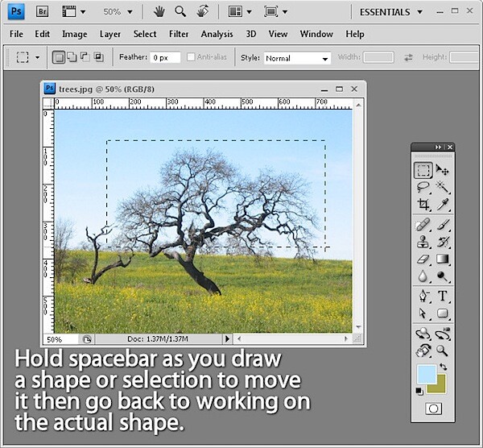Toggle Quick Mask mode
This screenshot has width=483, height=448.
pos(433,409)
